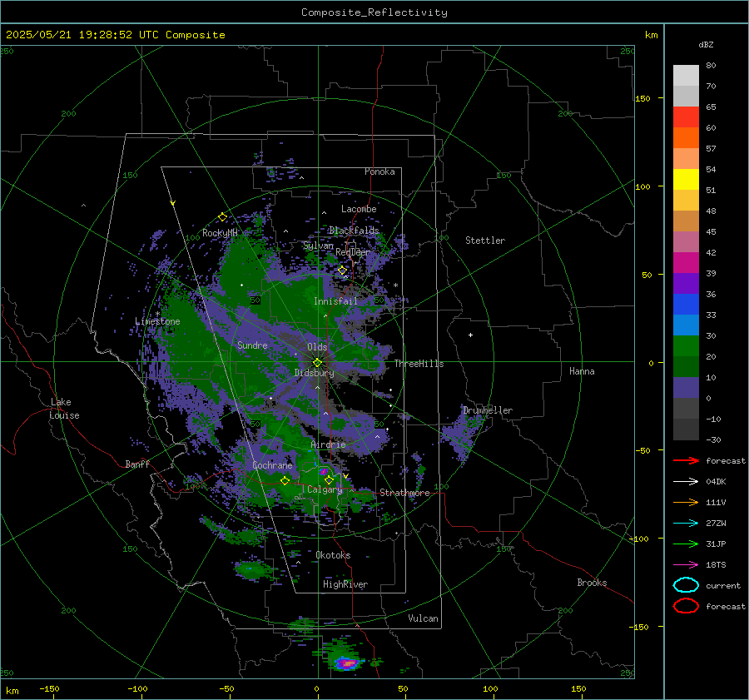The height and width of the screenshot is (700, 749).
Task: Click the intense storm cell at bottom
Action: 346,663
